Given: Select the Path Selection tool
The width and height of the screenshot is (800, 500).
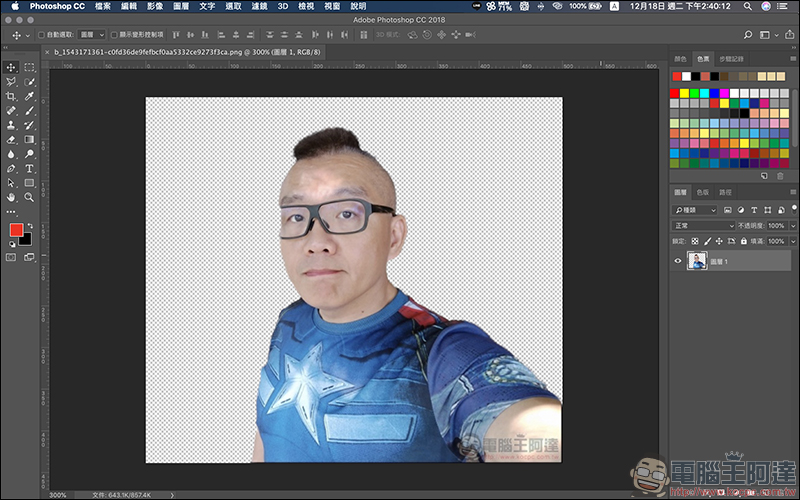Looking at the screenshot, I should [x=11, y=183].
